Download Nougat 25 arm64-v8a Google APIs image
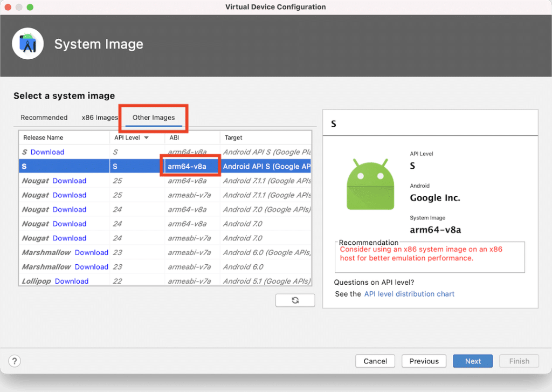The image size is (552, 392). point(70,181)
